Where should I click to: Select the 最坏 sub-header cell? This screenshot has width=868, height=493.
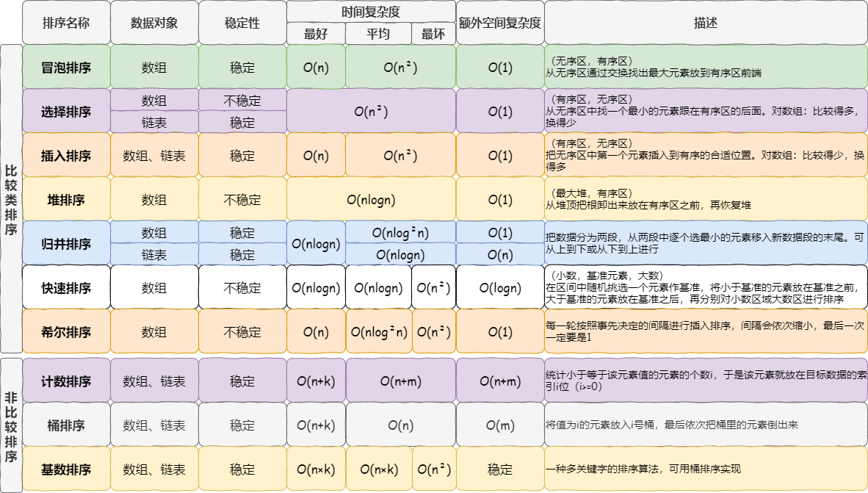433,34
